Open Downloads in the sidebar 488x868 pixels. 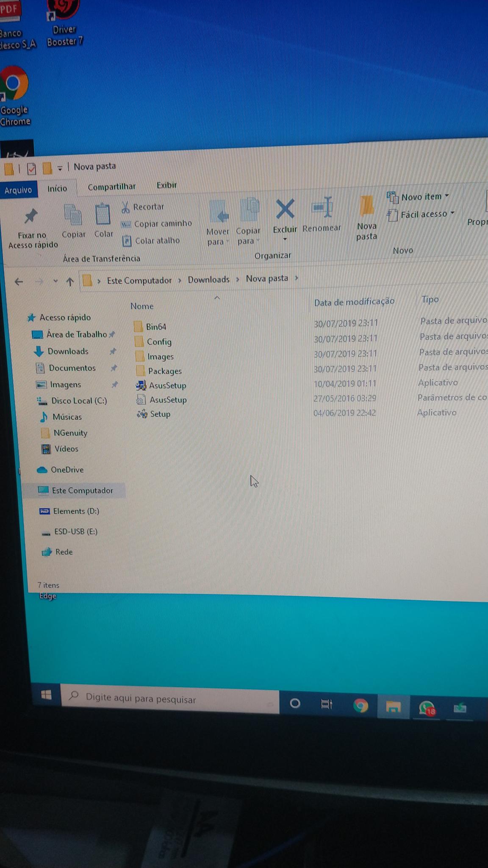click(x=61, y=351)
